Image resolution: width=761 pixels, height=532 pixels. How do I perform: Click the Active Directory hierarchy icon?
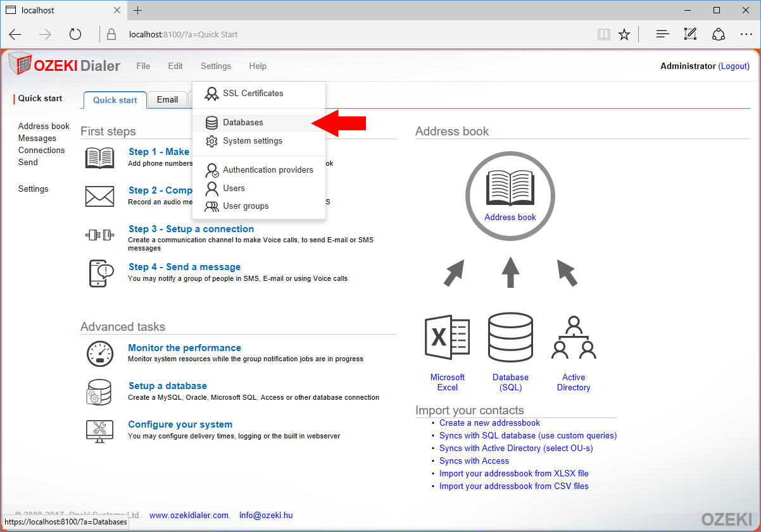[x=574, y=339]
